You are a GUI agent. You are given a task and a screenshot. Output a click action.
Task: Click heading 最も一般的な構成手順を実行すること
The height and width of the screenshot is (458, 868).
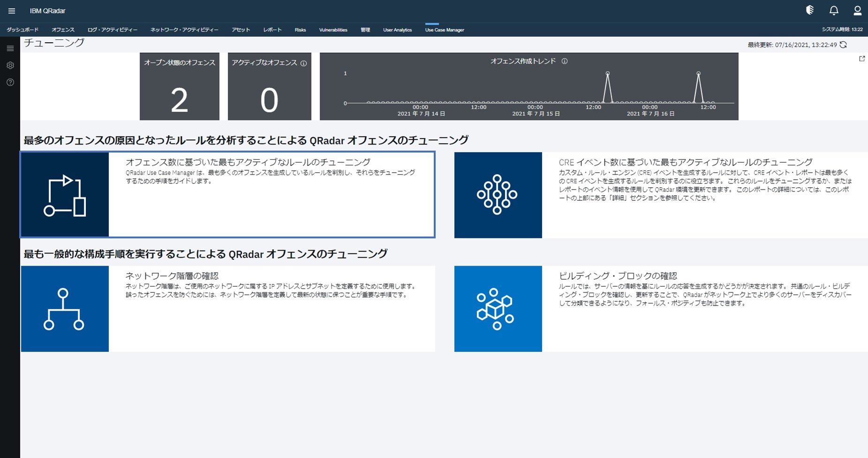pos(205,254)
